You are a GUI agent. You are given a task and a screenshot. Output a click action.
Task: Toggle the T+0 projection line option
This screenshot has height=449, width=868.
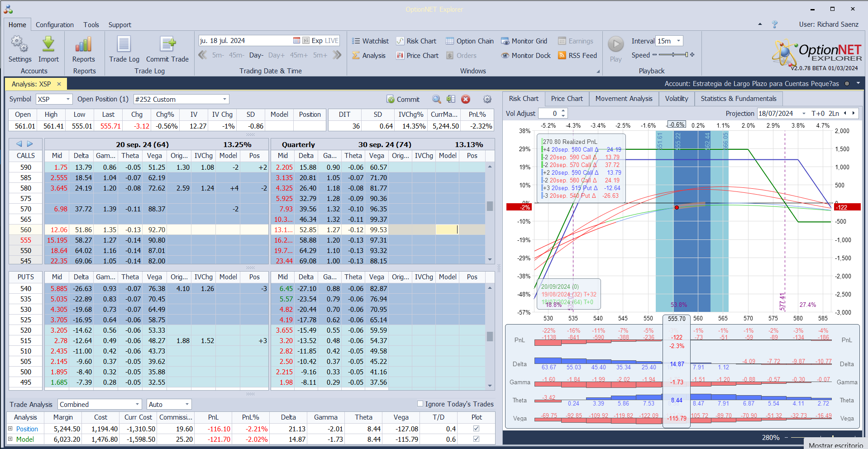click(818, 113)
